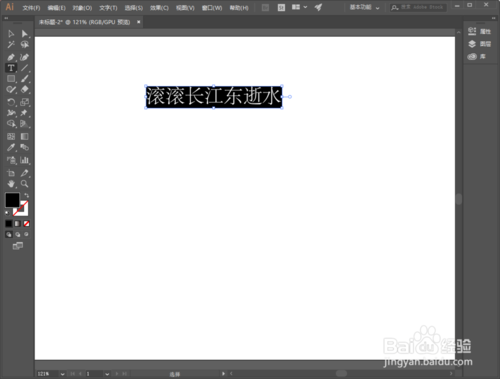Image resolution: width=500 pixels, height=379 pixels.
Task: Open the 编辑(E) menu
Action: [x=56, y=8]
